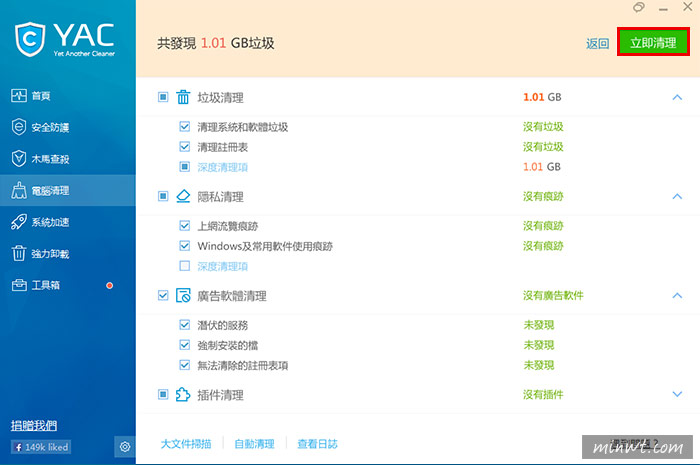Screen dimensions: 700x465
Task: Open 查看日誌 link
Action: tap(317, 444)
